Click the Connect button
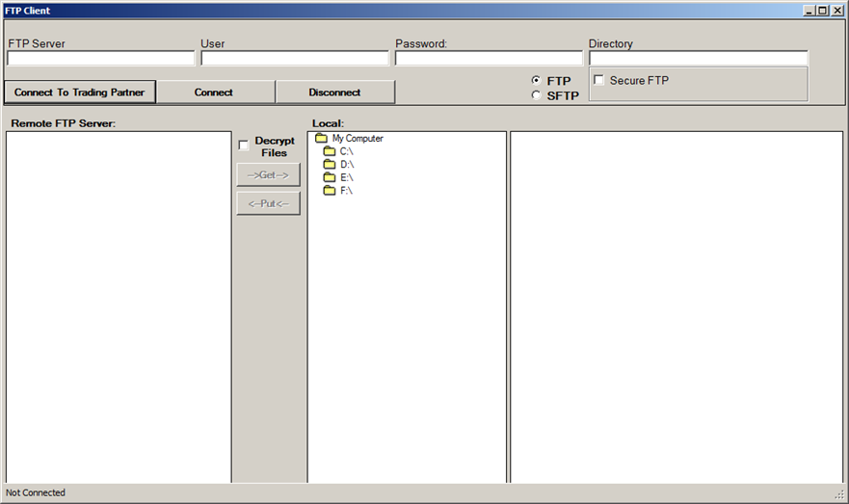The image size is (849, 504). 216,92
